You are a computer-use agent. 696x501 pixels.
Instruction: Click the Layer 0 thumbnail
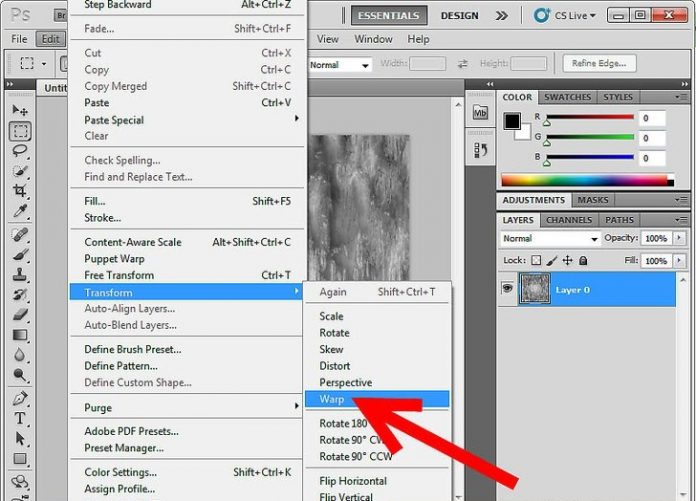(535, 290)
